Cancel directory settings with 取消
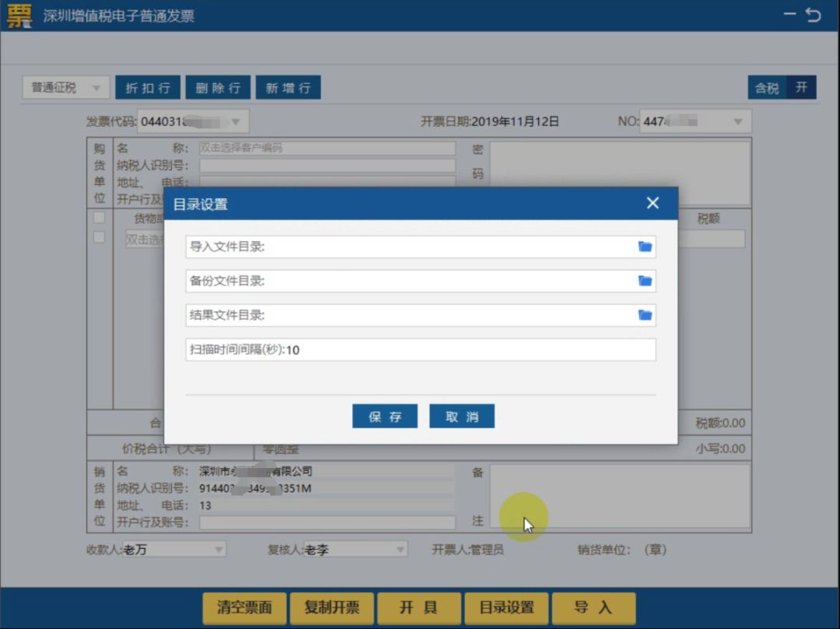 pos(462,417)
